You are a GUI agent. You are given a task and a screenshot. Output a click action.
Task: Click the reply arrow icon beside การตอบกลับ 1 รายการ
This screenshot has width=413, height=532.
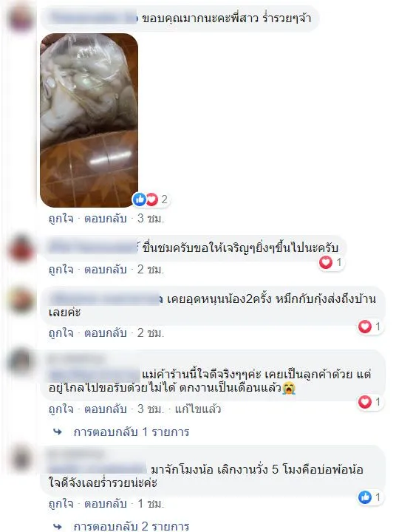tap(58, 432)
